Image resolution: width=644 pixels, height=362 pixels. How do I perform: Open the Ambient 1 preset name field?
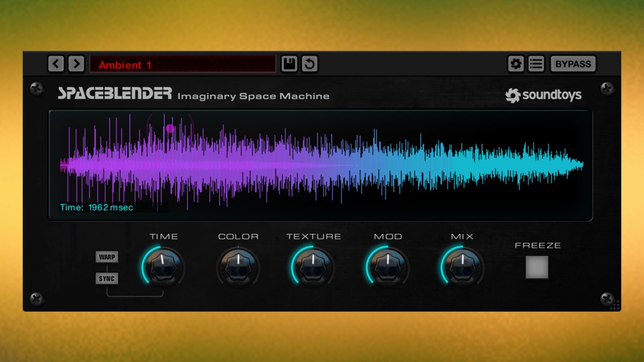183,64
